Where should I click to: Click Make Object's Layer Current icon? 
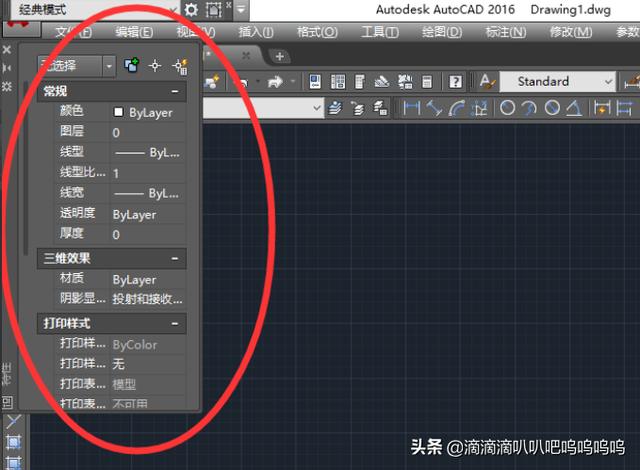click(x=336, y=108)
